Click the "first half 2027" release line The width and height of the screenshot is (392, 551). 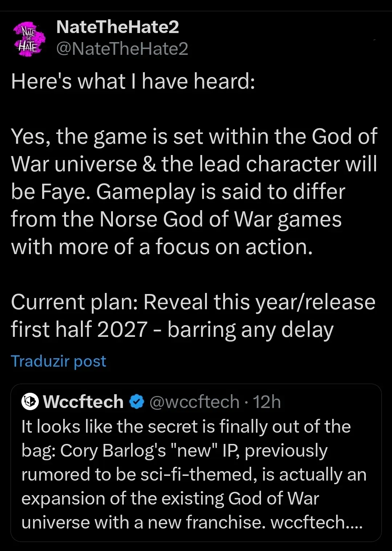(172, 330)
